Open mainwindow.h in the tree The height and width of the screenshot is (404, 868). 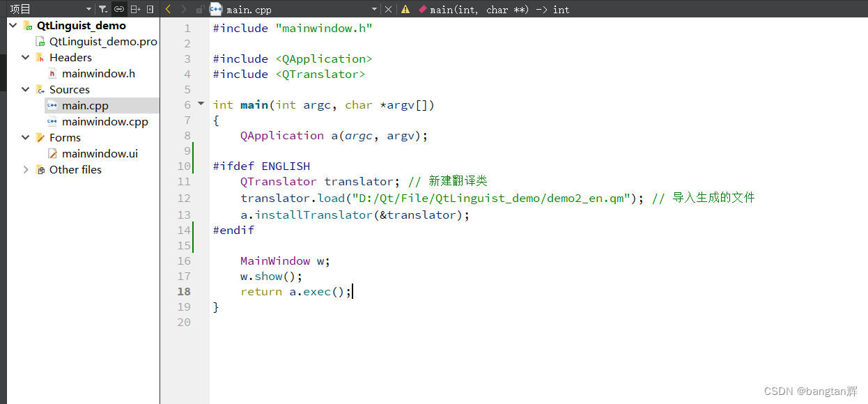coord(98,73)
